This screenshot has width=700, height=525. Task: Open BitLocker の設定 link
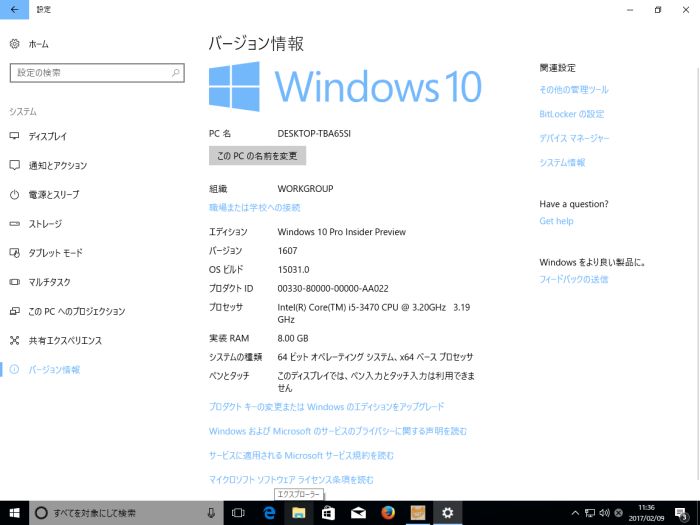571,114
